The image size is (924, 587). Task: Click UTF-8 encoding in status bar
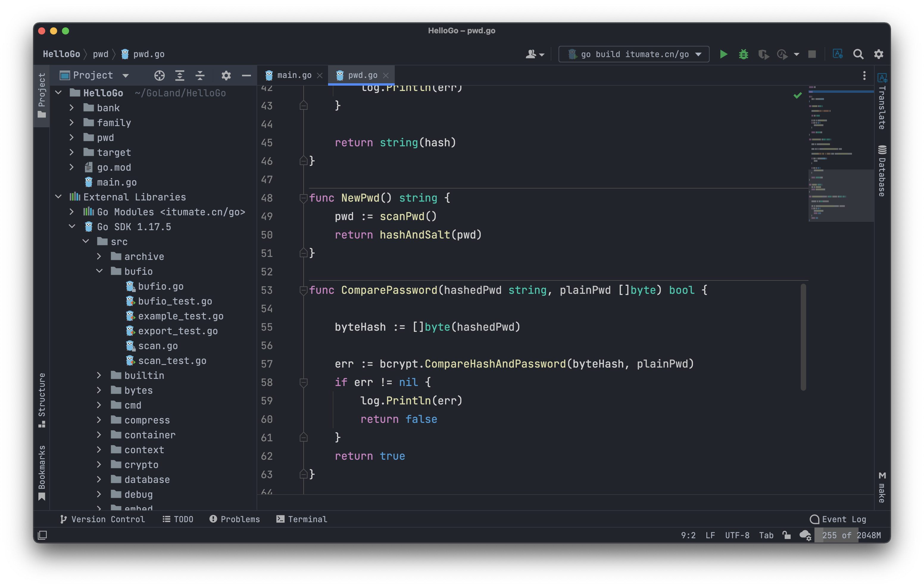(x=737, y=535)
